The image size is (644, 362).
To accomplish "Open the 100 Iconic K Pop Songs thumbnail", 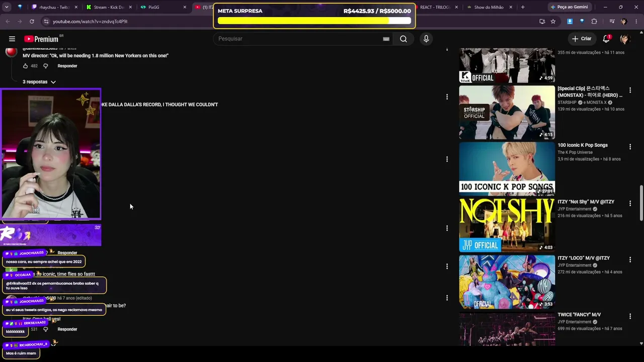I will 507,168.
